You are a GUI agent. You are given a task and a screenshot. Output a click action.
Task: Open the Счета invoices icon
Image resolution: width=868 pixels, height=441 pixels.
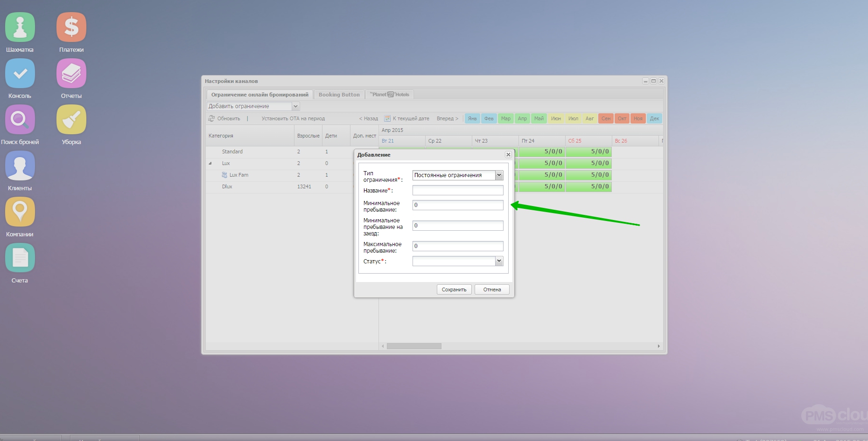pyautogui.click(x=20, y=258)
